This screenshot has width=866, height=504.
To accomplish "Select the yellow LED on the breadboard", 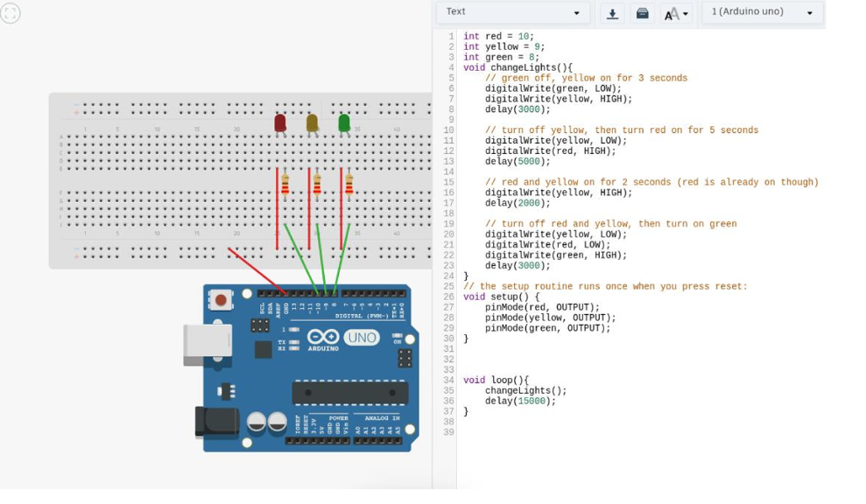I will (312, 125).
